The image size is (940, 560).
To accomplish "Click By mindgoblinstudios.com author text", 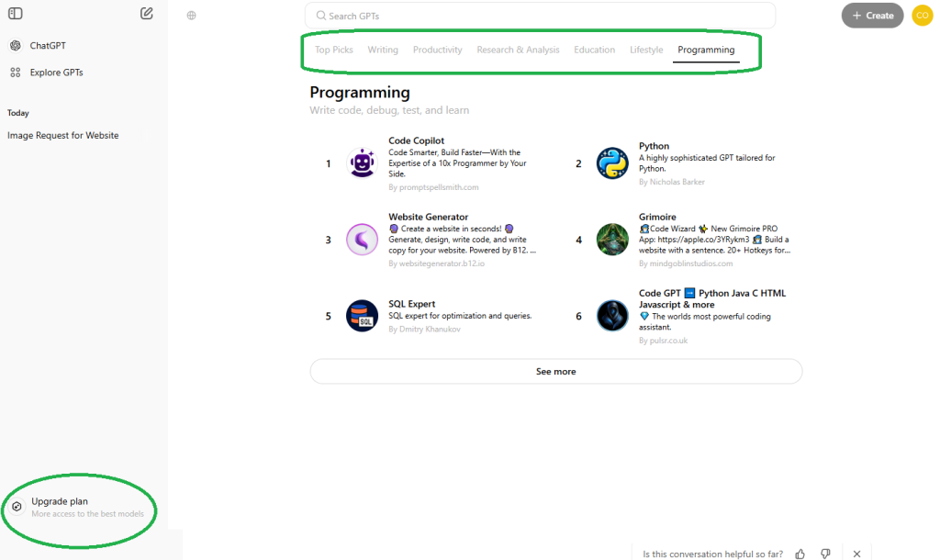I will [685, 263].
